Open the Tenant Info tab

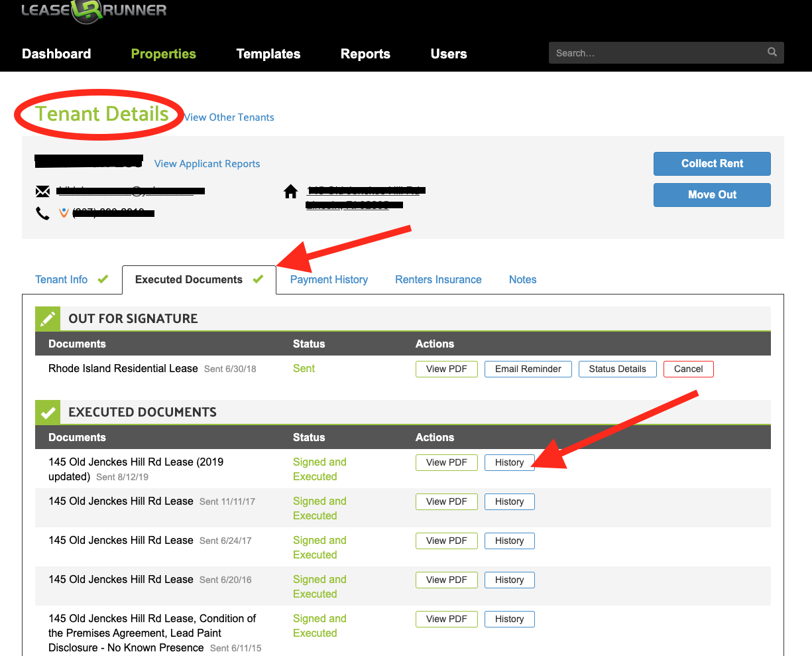pos(62,280)
